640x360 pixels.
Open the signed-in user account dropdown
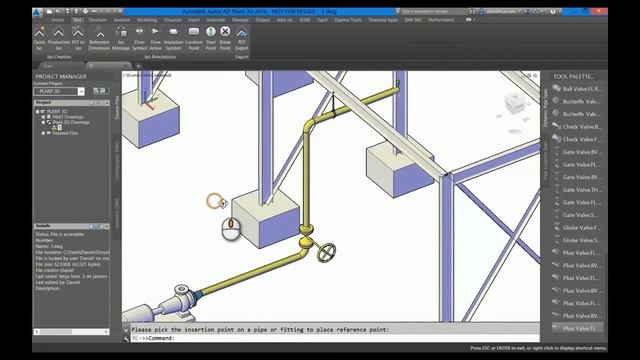click(x=502, y=11)
